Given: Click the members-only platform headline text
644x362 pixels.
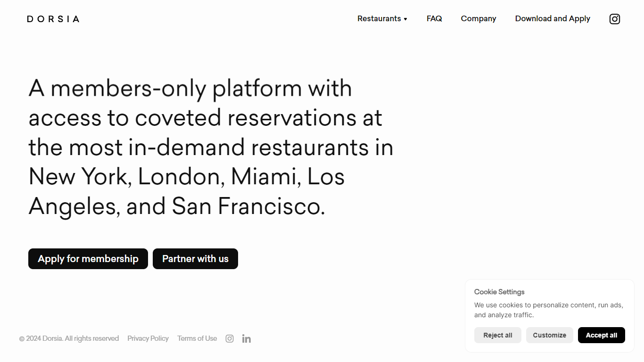Looking at the screenshot, I should pyautogui.click(x=211, y=148).
